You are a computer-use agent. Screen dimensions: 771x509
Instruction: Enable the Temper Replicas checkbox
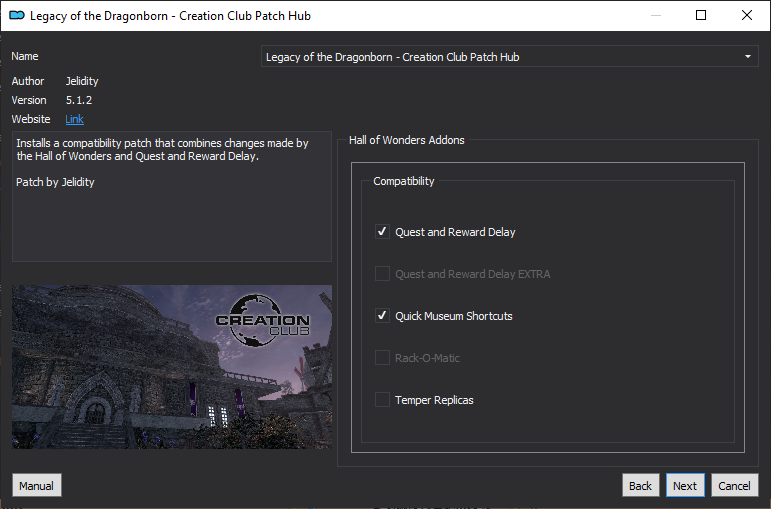point(382,400)
